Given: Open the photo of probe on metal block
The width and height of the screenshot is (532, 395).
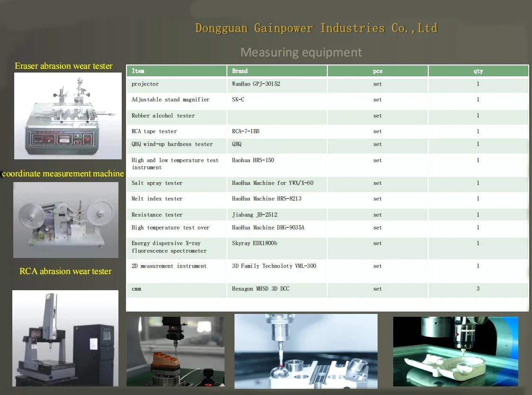Looking at the screenshot, I should pyautogui.click(x=306, y=351).
